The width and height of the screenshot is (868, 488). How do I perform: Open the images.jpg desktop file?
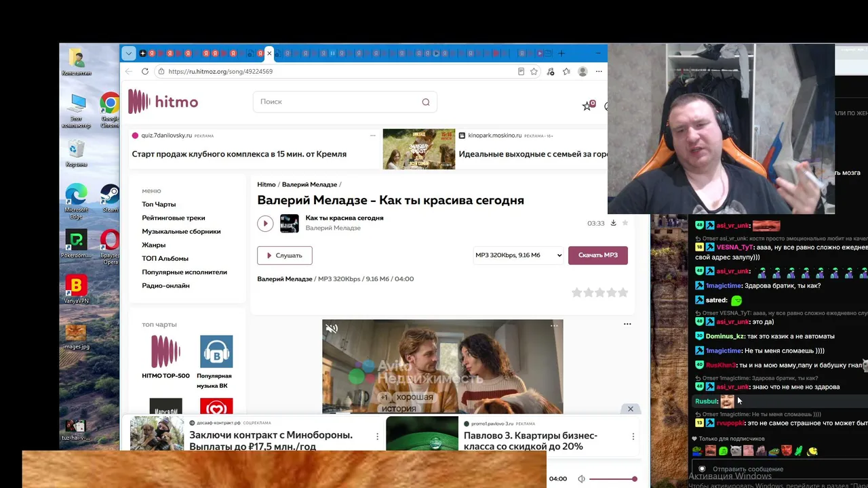tap(77, 337)
